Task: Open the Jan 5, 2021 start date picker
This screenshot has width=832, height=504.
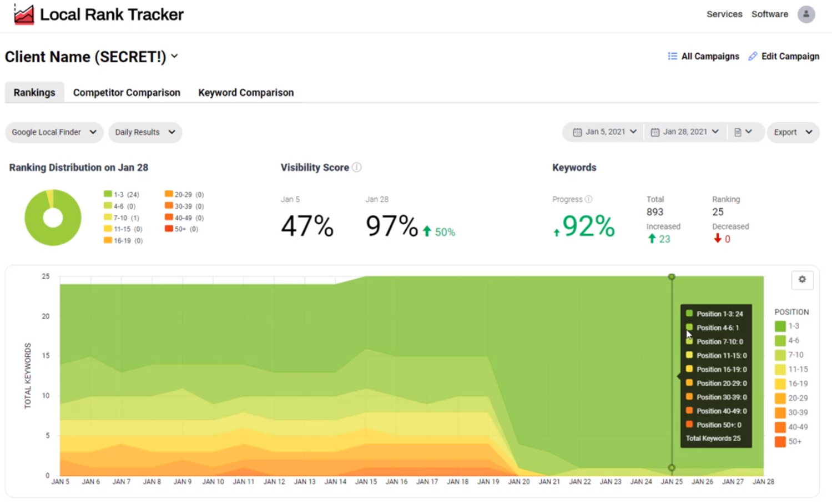Action: (x=604, y=132)
